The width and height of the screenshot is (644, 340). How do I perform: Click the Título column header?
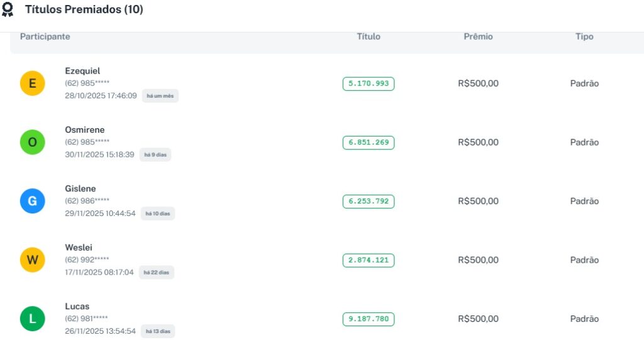coord(369,37)
